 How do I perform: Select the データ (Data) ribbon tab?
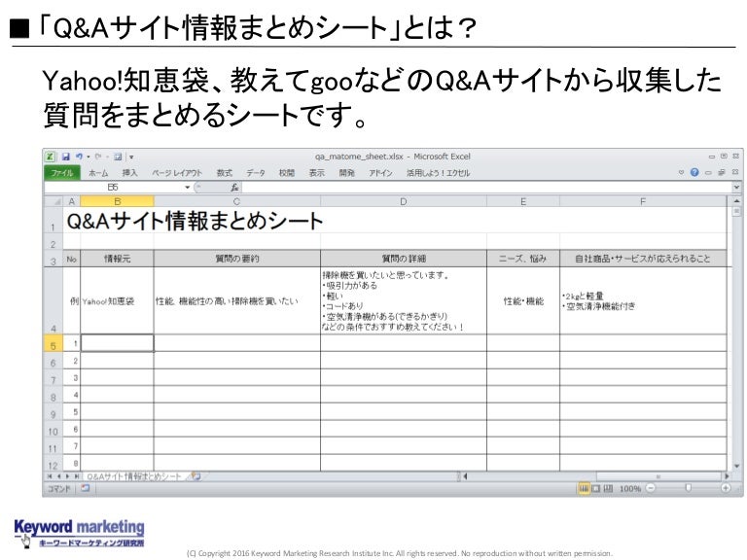255,173
